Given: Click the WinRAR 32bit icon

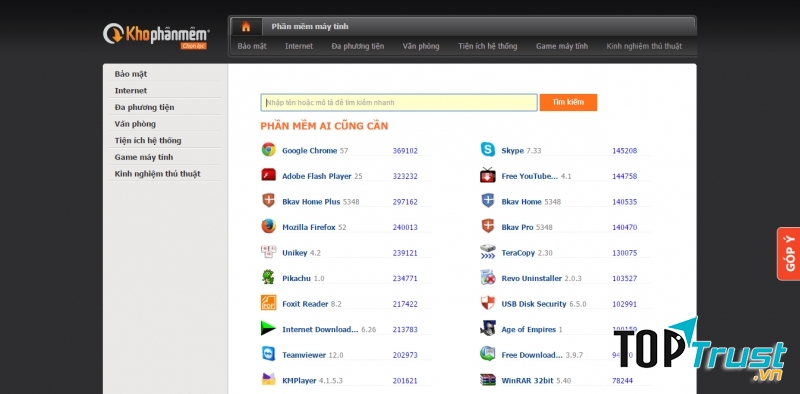Looking at the screenshot, I should click(488, 379).
